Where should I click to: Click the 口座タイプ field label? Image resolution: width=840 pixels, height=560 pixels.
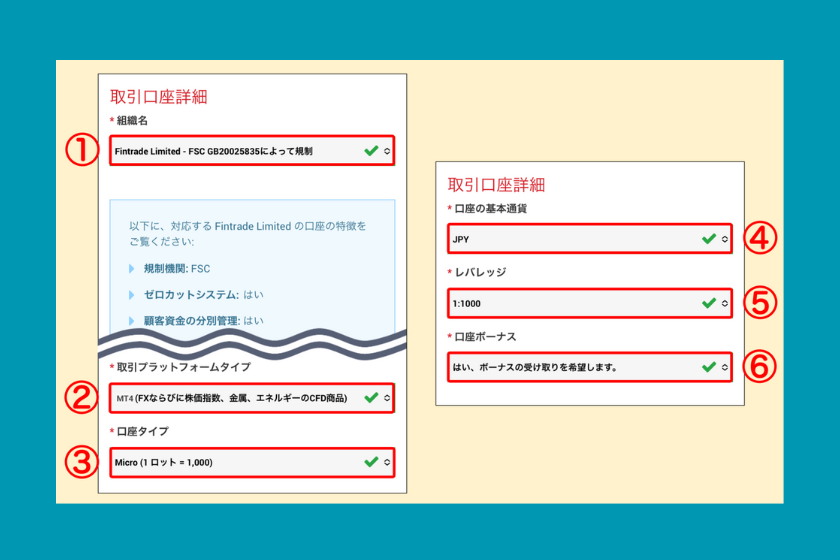click(x=142, y=431)
